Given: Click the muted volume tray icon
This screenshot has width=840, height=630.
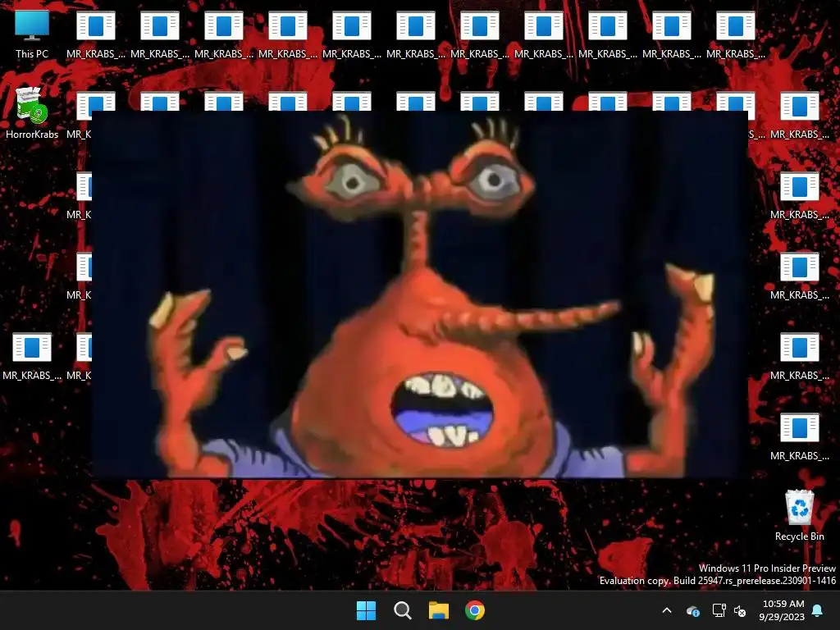Looking at the screenshot, I should tap(740, 610).
